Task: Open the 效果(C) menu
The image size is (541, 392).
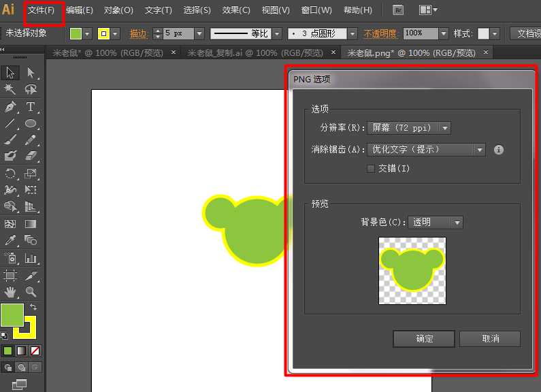Action: click(x=236, y=10)
